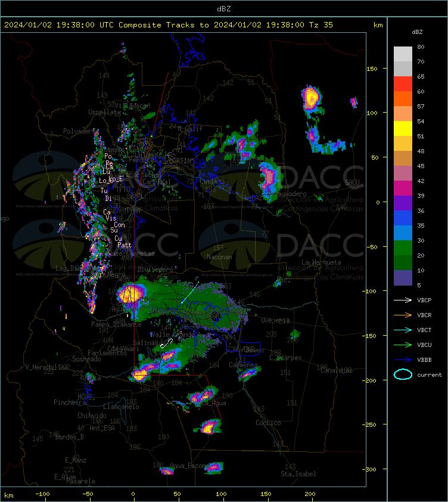
Task: Click the M_Calif map label
Action: (190, 129)
